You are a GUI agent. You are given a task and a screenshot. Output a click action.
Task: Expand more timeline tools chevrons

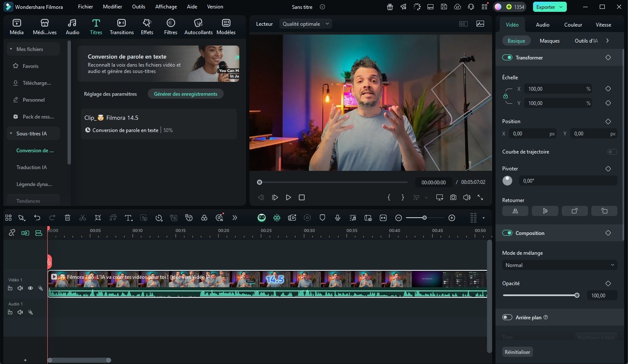point(235,218)
